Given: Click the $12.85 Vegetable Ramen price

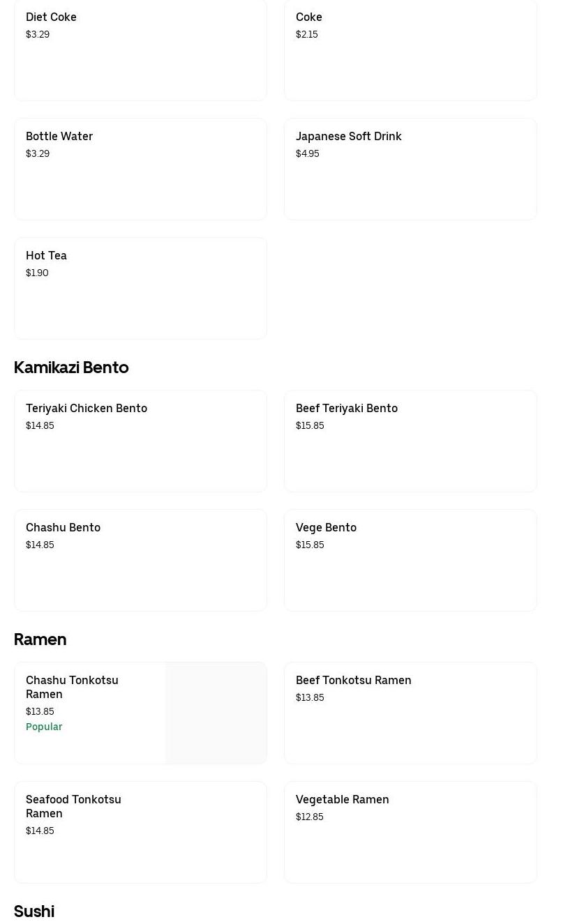Looking at the screenshot, I should [x=309, y=817].
